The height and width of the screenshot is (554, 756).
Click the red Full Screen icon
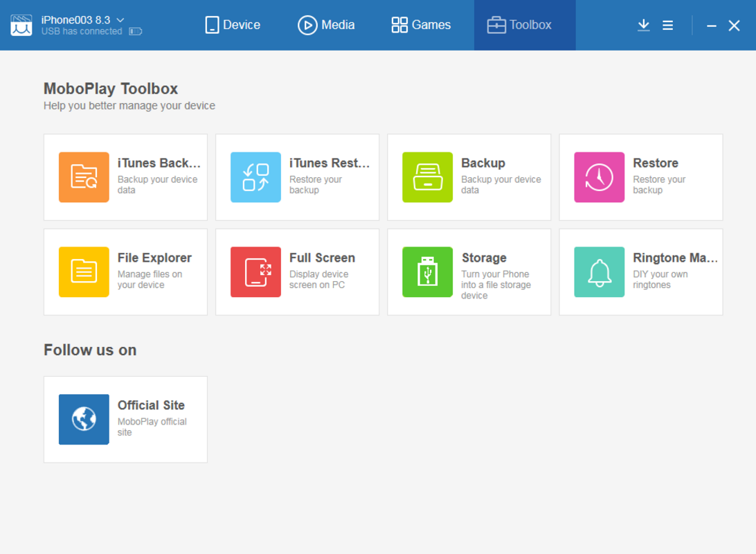(x=255, y=271)
